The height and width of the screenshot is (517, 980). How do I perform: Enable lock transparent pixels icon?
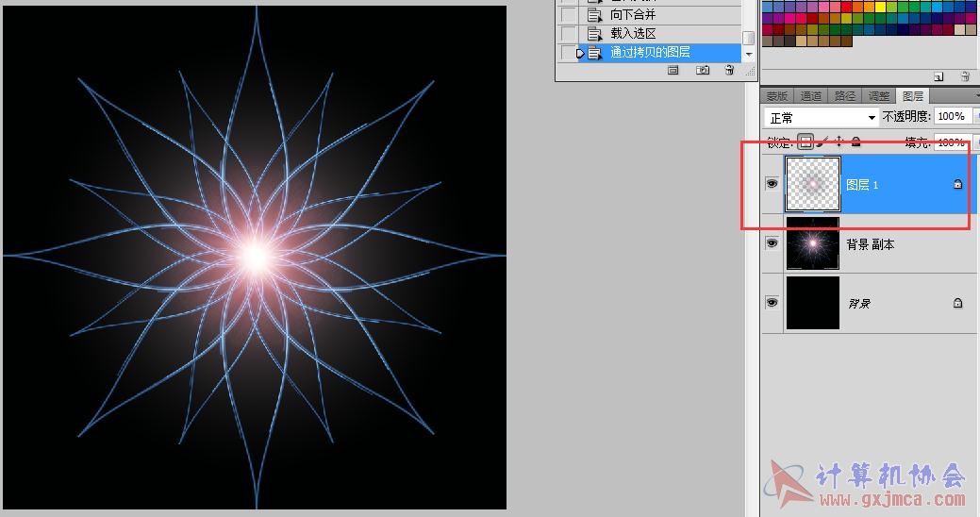click(x=806, y=142)
